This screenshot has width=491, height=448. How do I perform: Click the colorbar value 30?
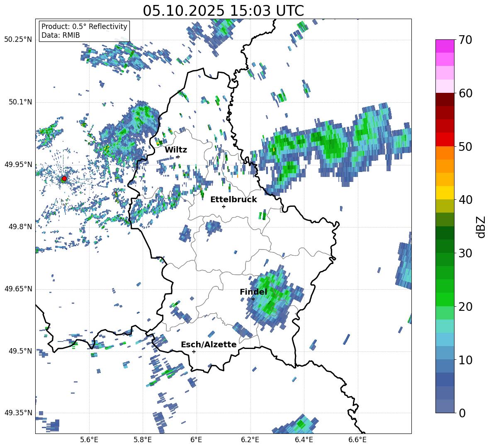465,253
